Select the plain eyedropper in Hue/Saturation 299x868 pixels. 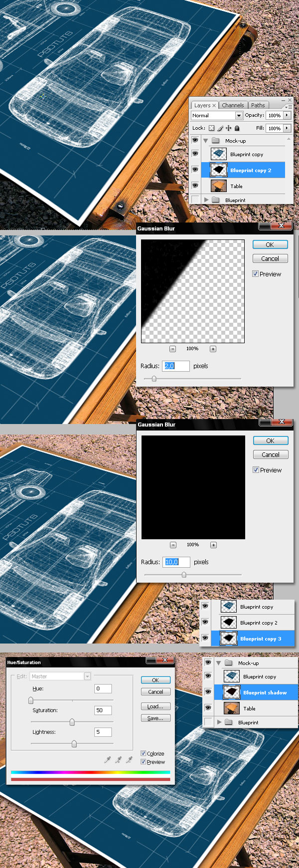107,760
